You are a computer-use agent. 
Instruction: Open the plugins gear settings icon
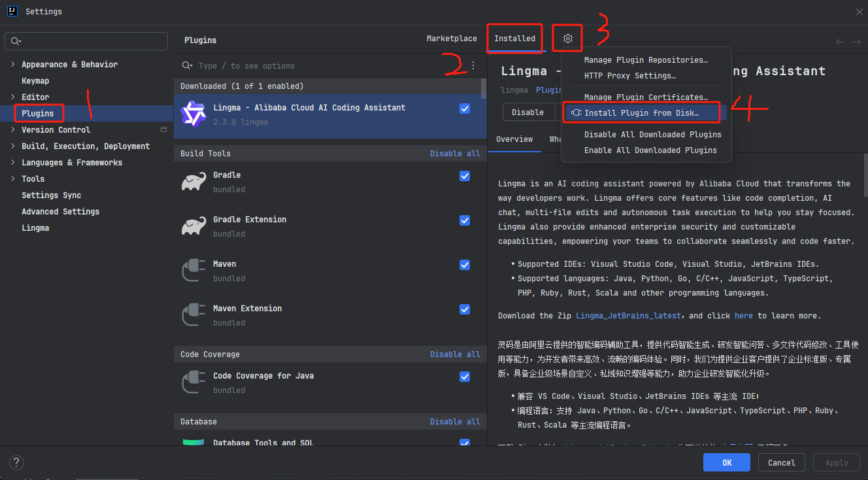pos(567,39)
